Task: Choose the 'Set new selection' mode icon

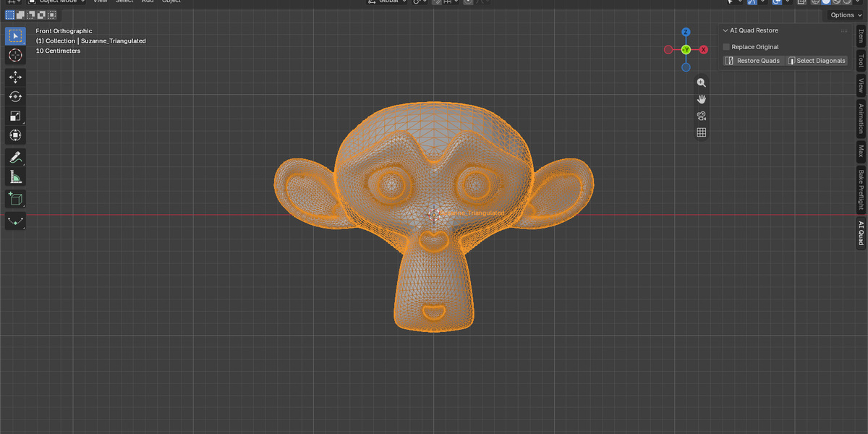Action: pos(10,14)
